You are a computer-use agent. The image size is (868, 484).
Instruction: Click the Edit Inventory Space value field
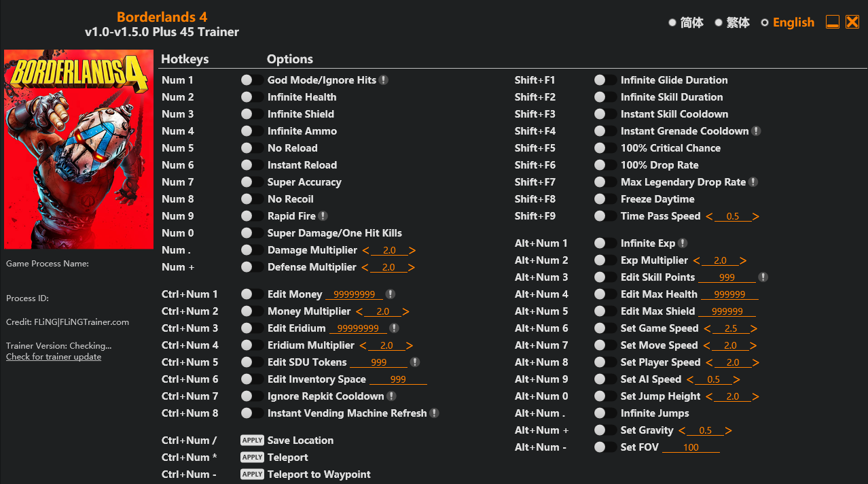click(398, 379)
